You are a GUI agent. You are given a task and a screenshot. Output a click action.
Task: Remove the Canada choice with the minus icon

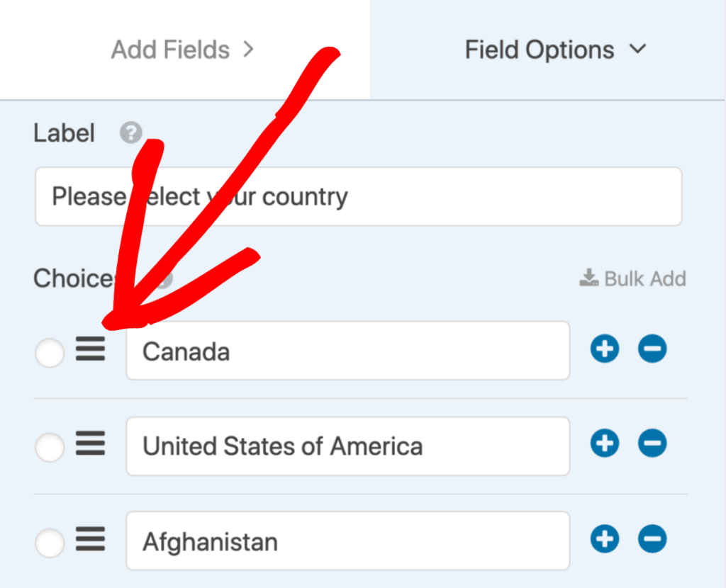pyautogui.click(x=652, y=349)
